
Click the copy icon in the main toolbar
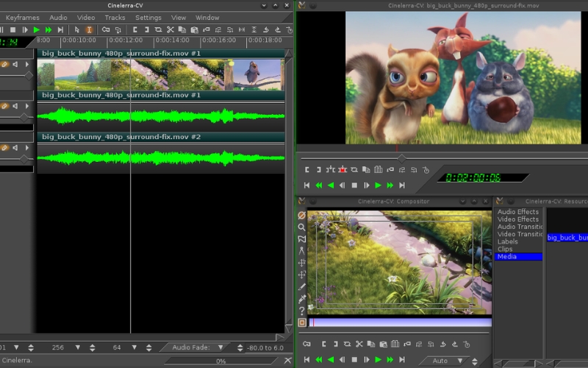(182, 29)
